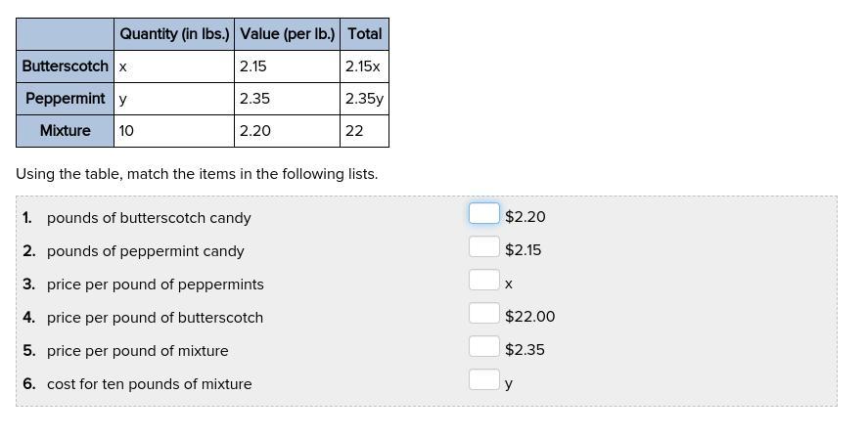Viewport: 868px width, 438px height.
Task: Click the Mixture quantity cell showing 10
Action: 174,131
